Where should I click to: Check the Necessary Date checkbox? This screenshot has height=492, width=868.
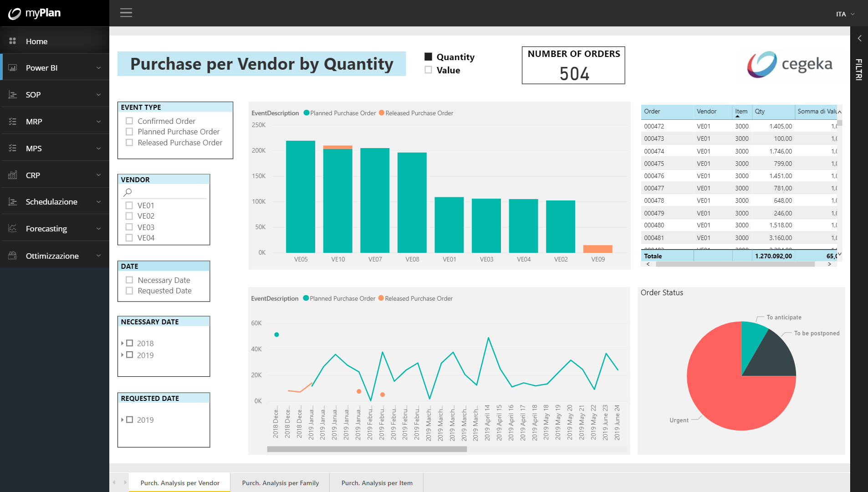coord(129,280)
